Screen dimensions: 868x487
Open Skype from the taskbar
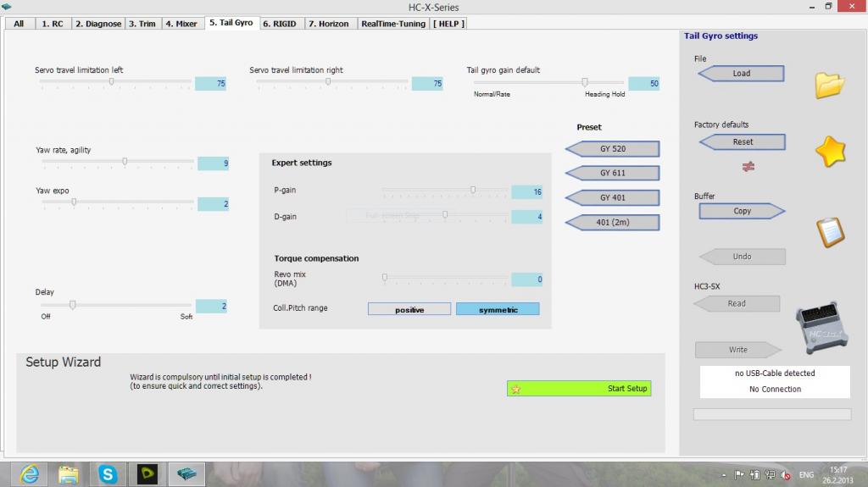pyautogui.click(x=108, y=473)
